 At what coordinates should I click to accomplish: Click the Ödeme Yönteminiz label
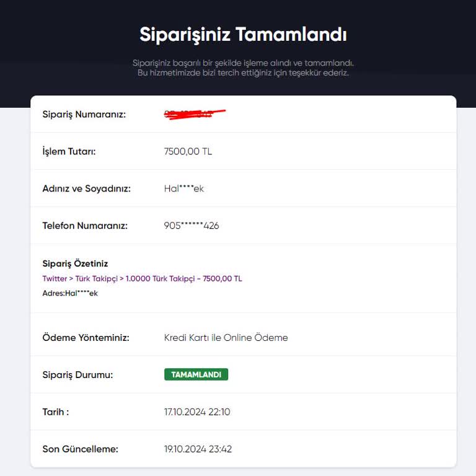coord(86,338)
